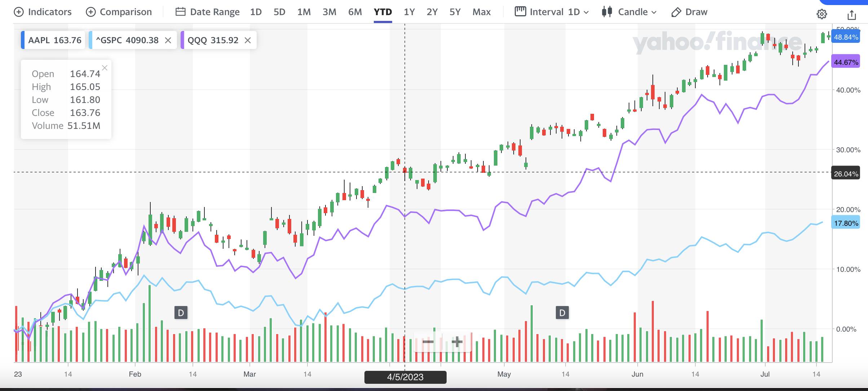This screenshot has width=868, height=391.
Task: Click the Mar x-axis date label
Action: pos(249,374)
